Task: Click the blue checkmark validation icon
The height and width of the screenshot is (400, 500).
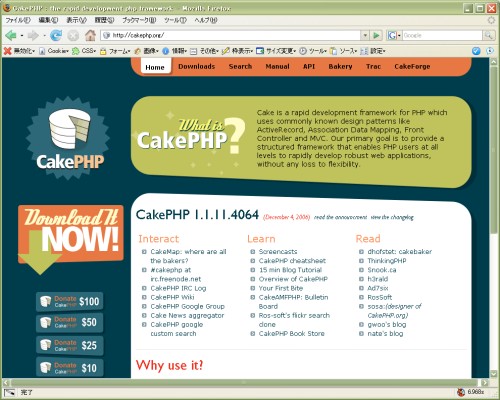Action: (476, 51)
